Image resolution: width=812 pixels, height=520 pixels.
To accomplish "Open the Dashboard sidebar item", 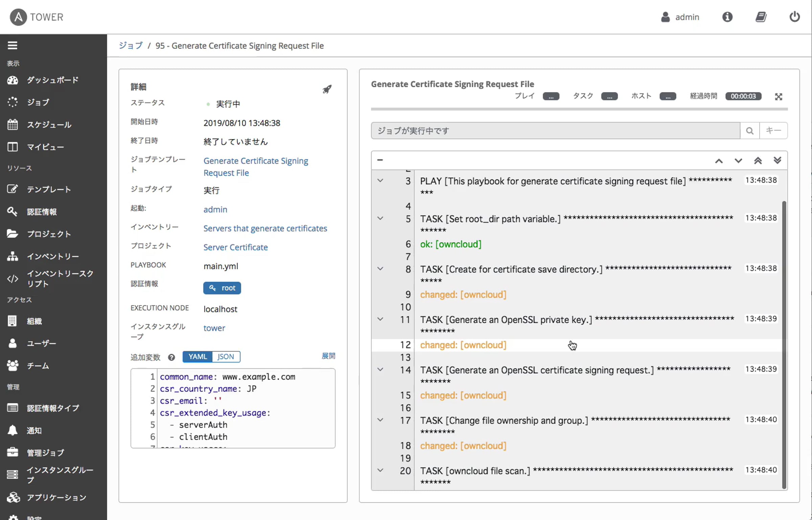I will 52,80.
